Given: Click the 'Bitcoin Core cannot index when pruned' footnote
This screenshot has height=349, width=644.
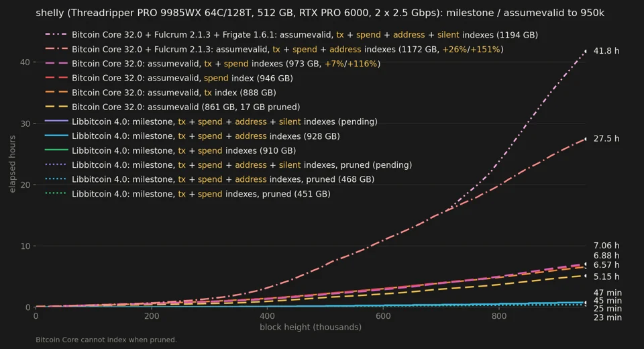Looking at the screenshot, I should point(107,340).
